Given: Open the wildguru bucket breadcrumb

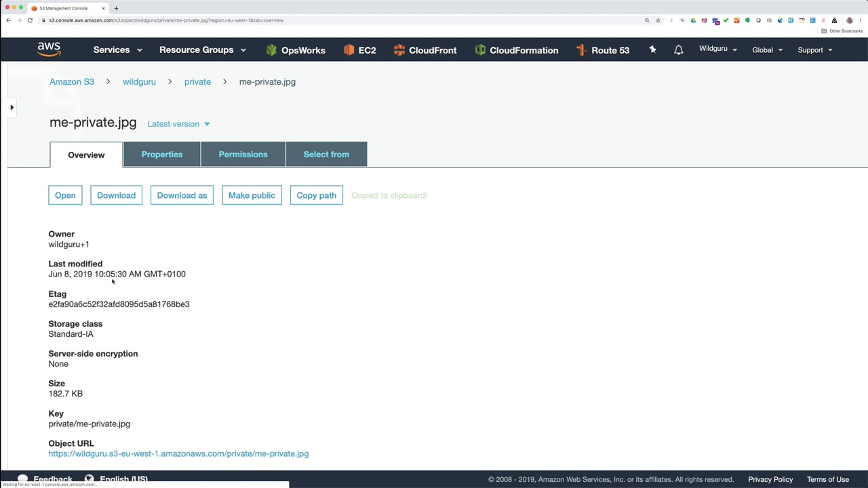Looking at the screenshot, I should coord(139,82).
